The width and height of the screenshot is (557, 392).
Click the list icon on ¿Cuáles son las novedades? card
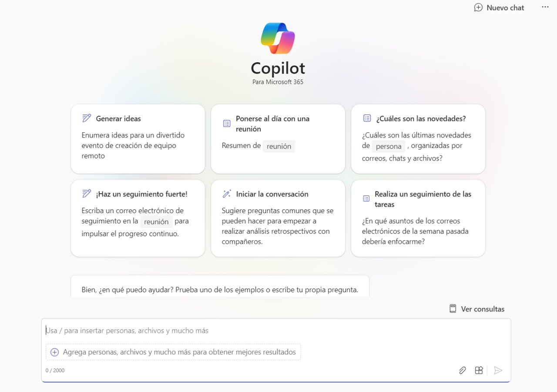366,117
